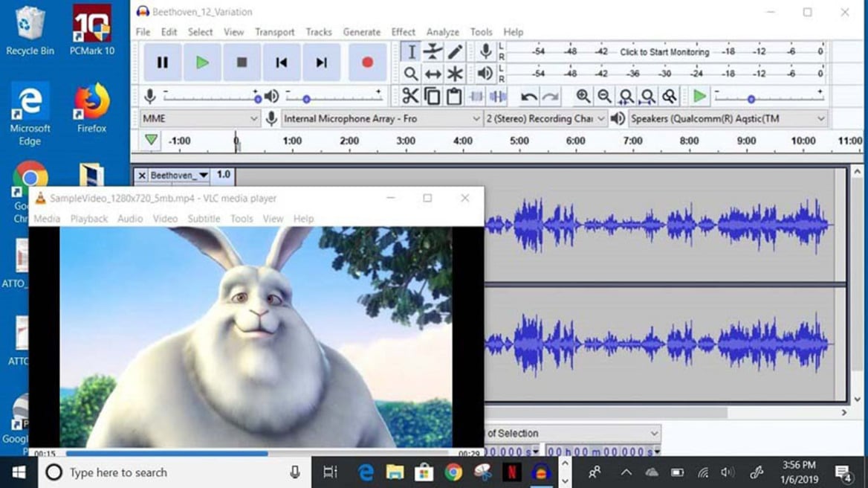
Task: Click 'Click to Start Monitoring' on record meter
Action: pyautogui.click(x=664, y=52)
